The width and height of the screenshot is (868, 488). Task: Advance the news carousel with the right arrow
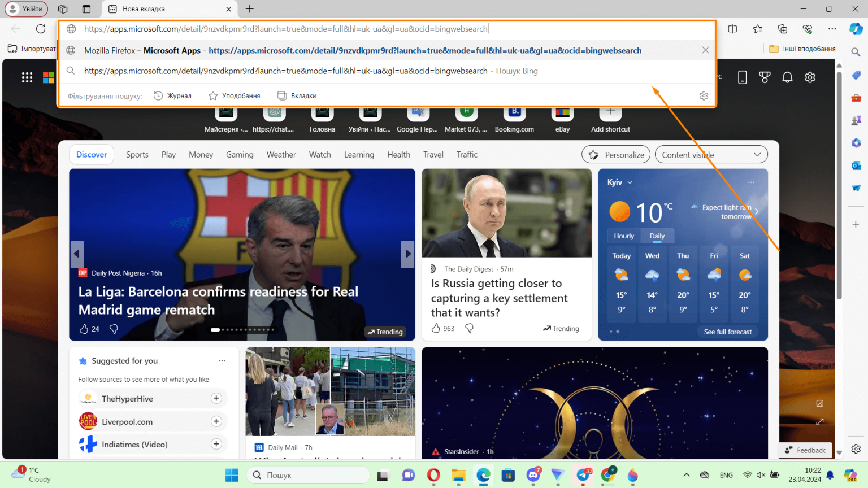point(407,254)
